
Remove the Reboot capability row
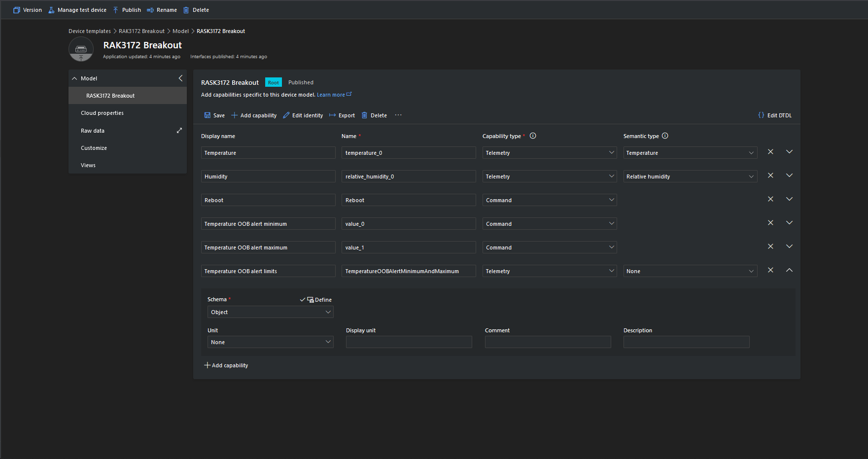(770, 199)
